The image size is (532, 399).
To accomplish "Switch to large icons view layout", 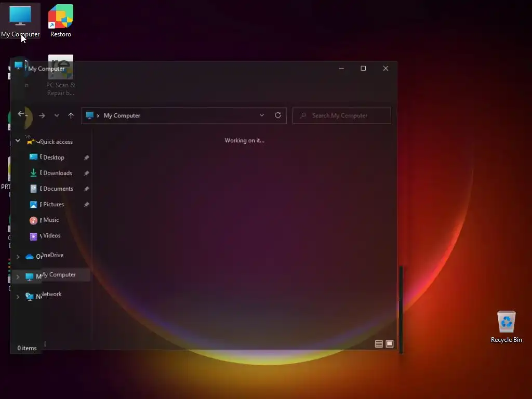I will pyautogui.click(x=390, y=344).
